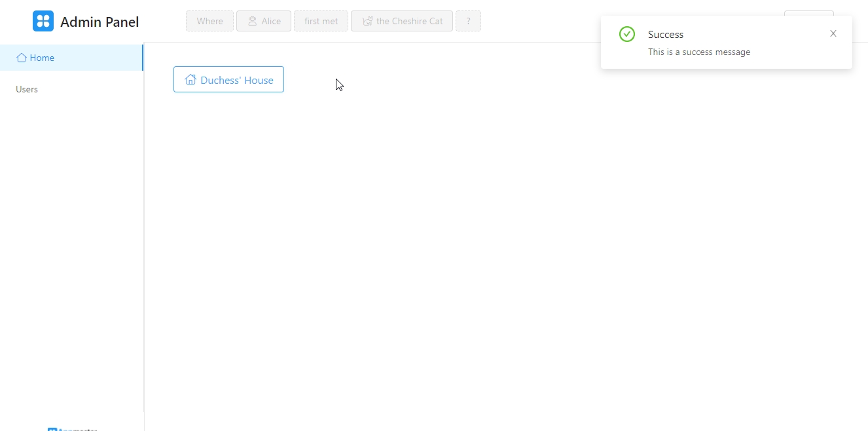The width and height of the screenshot is (868, 431).
Task: Click the green checkmark success icon
Action: click(626, 34)
